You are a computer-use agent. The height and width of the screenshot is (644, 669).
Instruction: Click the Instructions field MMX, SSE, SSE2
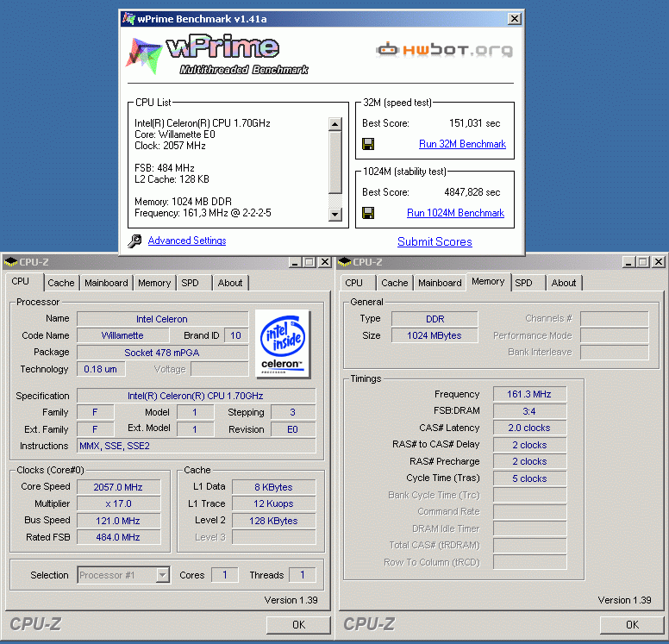[197, 446]
